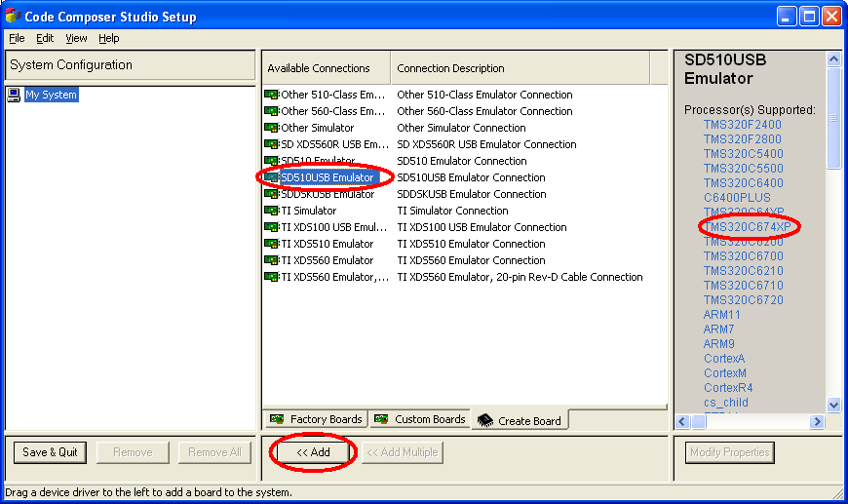The image size is (848, 504).
Task: Open the View menu
Action: 76,38
